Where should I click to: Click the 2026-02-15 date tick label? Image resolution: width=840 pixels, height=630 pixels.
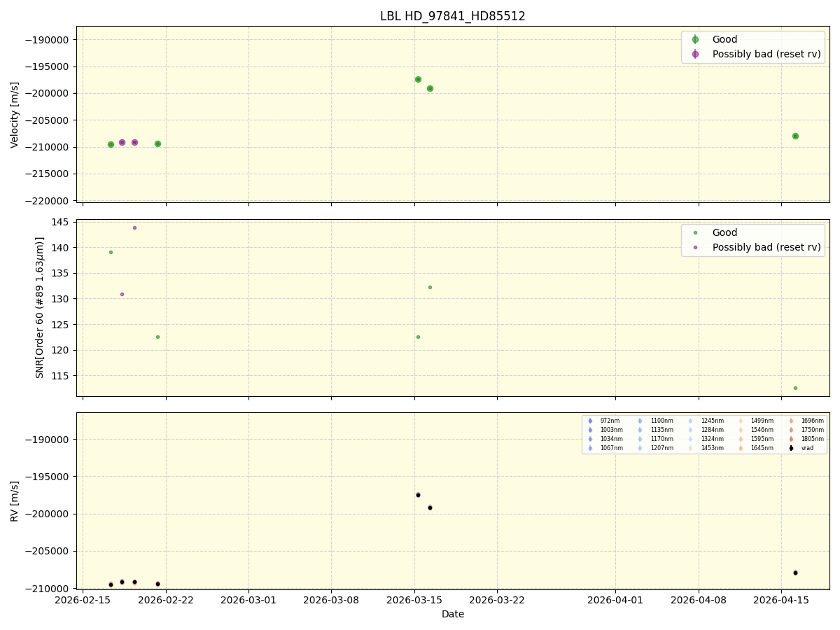tap(83, 600)
